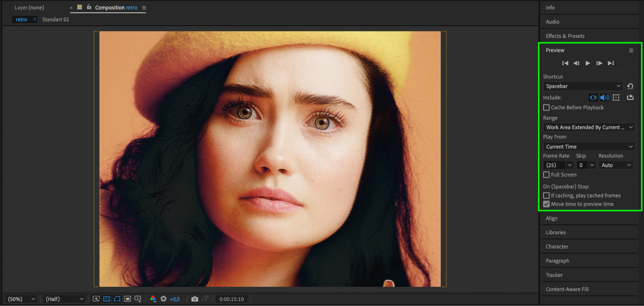Toggle the transparency grid icon
Viewport: 644px width, 306px height.
(107, 299)
